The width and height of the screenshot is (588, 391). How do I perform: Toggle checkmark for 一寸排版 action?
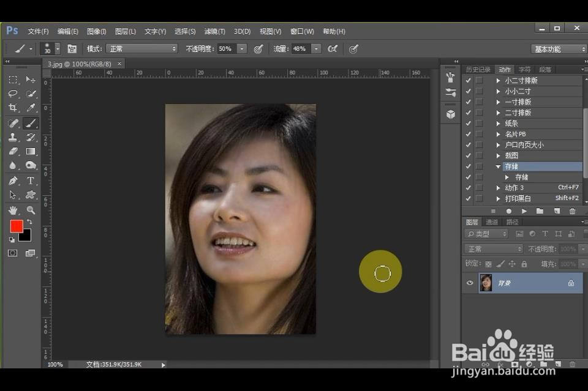click(x=468, y=102)
